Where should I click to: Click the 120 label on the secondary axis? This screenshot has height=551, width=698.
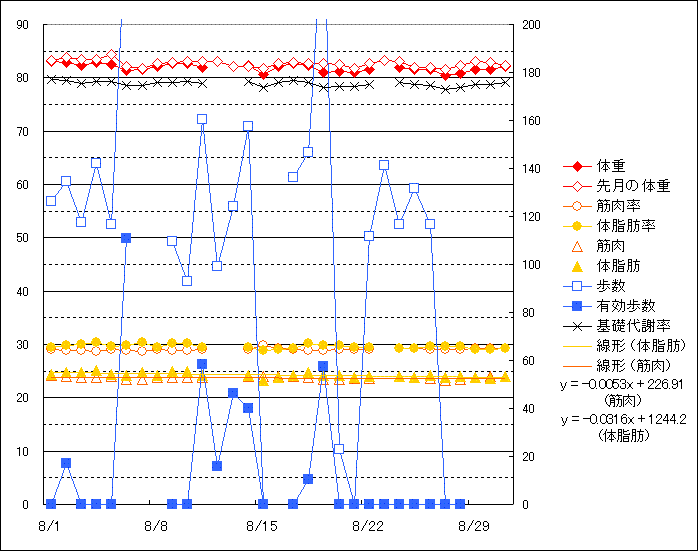532,217
